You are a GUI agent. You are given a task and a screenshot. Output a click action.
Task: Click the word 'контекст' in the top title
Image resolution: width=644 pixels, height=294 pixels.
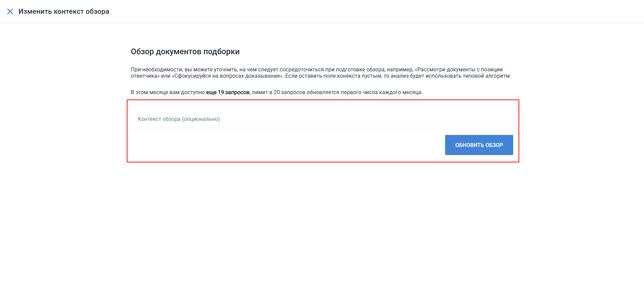pos(68,11)
